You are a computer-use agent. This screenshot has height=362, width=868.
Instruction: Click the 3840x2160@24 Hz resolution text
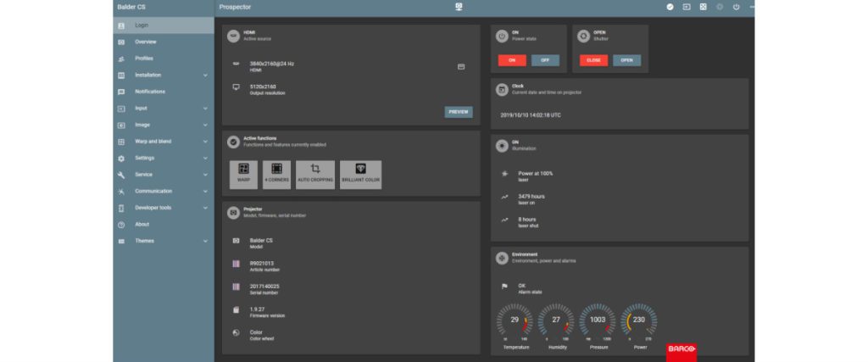tap(272, 64)
